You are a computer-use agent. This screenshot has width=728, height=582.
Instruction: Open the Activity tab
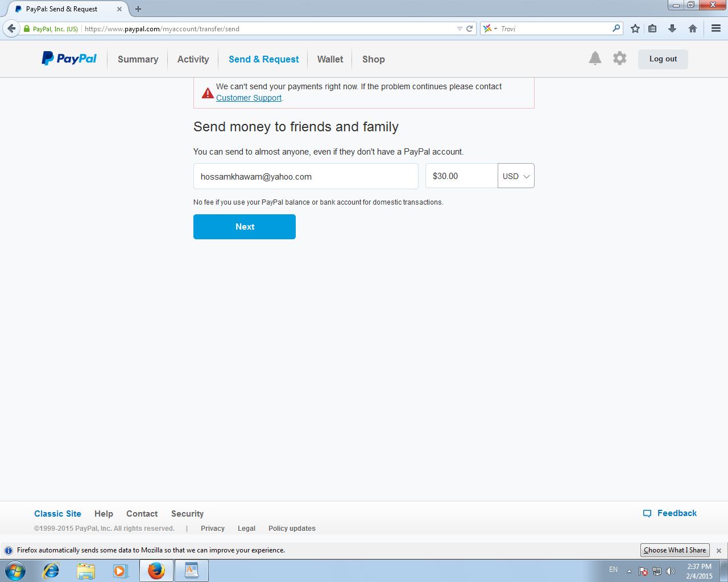[x=193, y=59]
